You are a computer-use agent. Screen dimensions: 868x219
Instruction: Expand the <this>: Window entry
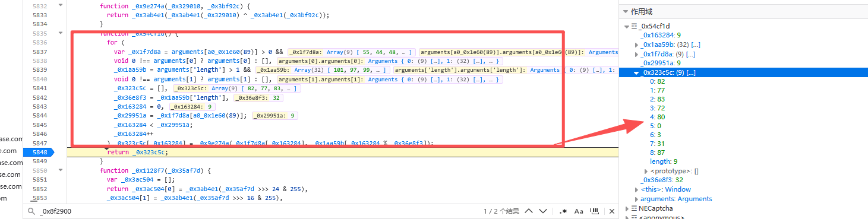[x=637, y=189]
